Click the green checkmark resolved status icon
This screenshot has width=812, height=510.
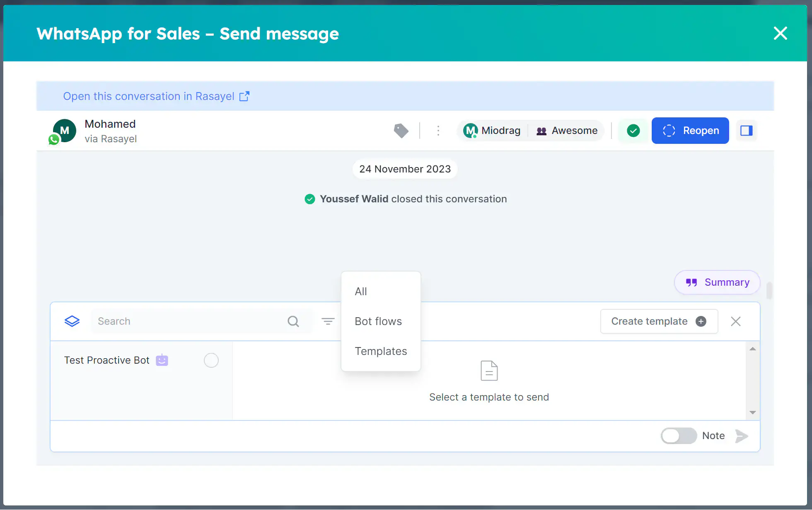coord(633,131)
